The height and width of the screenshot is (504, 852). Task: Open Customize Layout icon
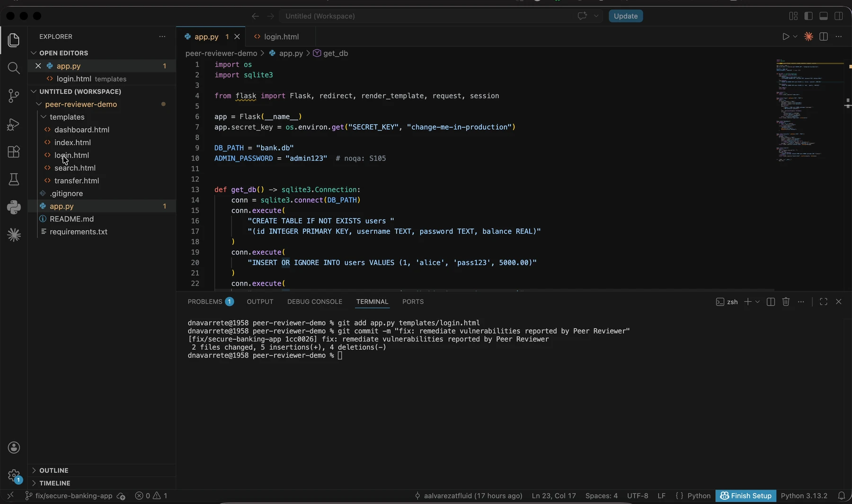click(x=793, y=16)
